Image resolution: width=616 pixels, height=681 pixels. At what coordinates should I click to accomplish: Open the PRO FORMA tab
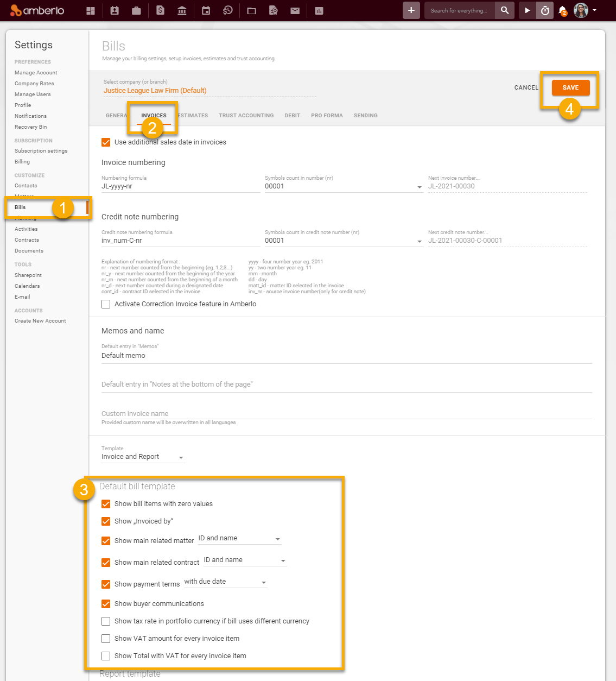click(327, 115)
